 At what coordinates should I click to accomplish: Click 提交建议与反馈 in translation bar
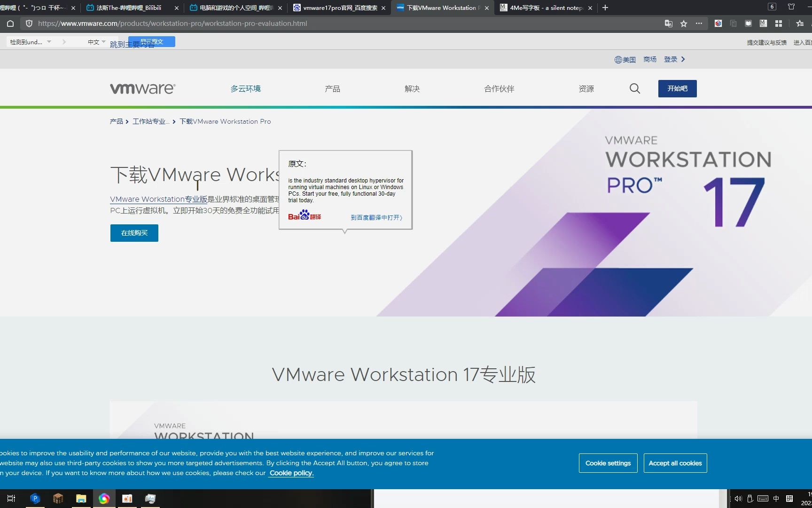tap(767, 42)
